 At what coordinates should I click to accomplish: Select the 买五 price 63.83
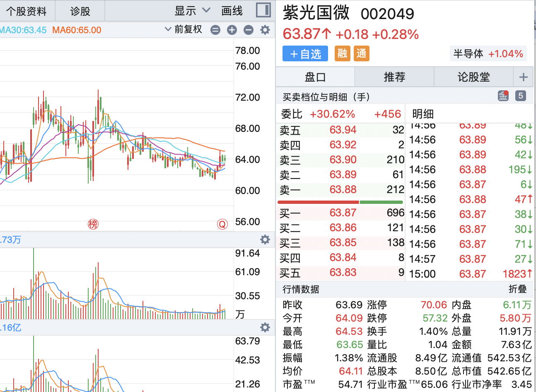tap(343, 272)
